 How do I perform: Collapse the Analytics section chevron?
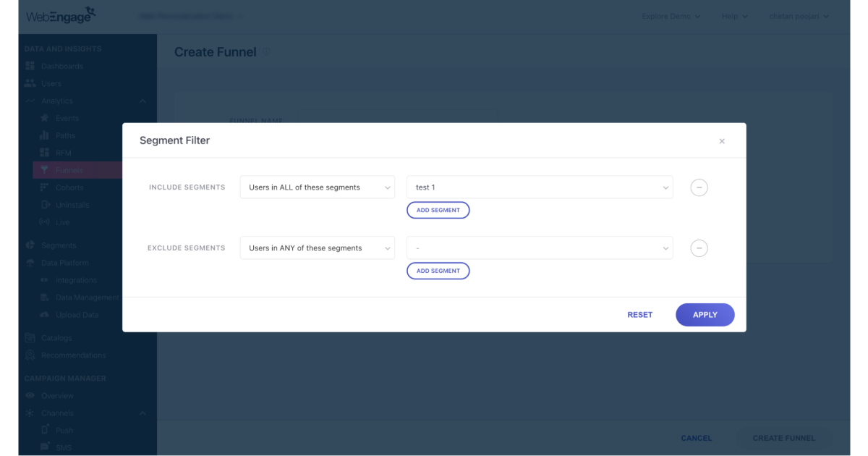(142, 101)
